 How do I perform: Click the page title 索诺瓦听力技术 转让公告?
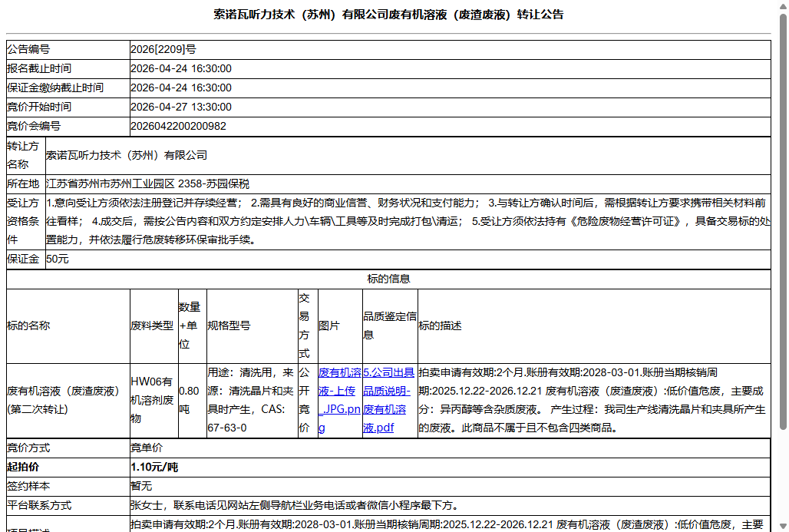pyautogui.click(x=388, y=15)
